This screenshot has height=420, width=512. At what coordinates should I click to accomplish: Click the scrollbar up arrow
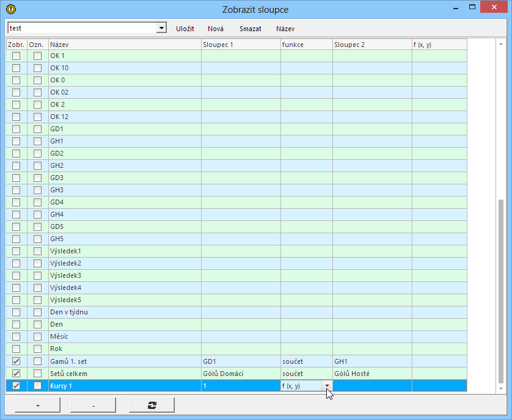(502, 45)
